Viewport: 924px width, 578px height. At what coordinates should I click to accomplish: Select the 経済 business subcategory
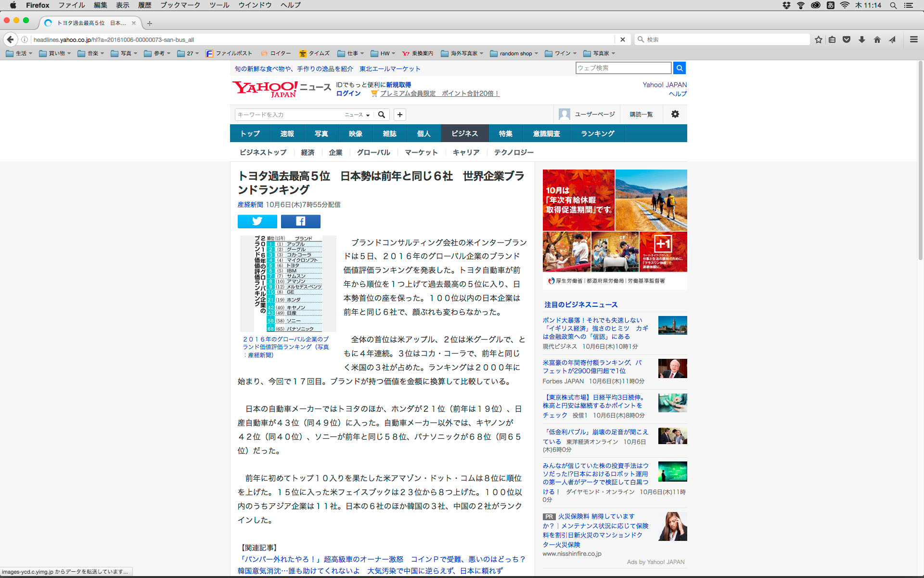pyautogui.click(x=308, y=152)
